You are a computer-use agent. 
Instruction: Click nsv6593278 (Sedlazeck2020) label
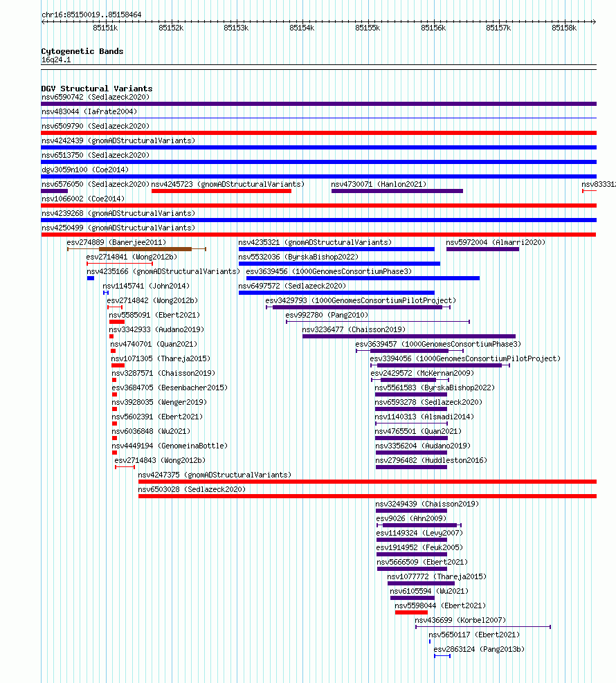coord(428,402)
